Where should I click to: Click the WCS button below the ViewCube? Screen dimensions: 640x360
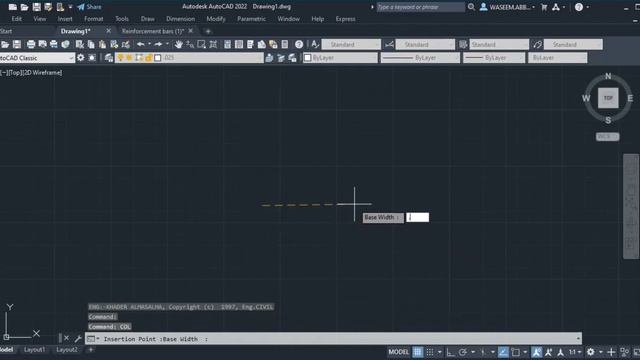(607, 136)
